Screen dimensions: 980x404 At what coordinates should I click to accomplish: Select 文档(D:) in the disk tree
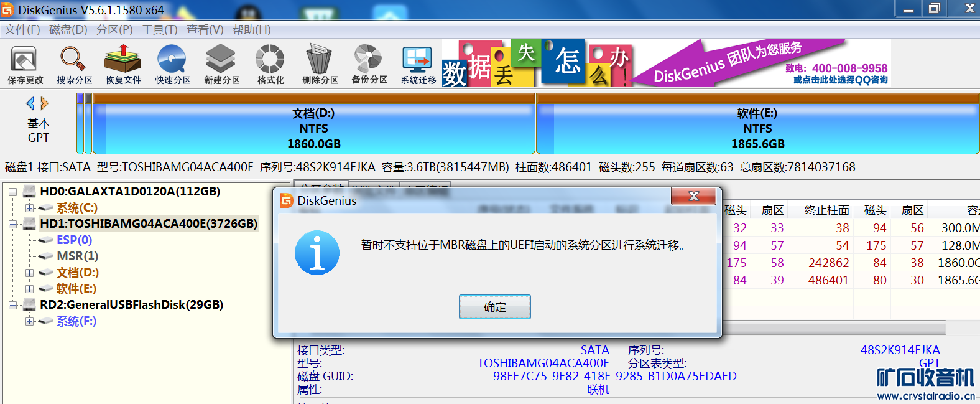tap(78, 273)
